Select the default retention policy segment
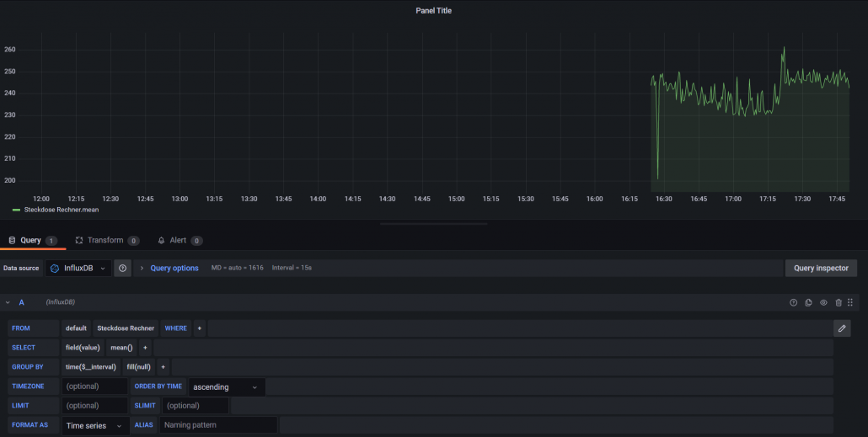Viewport: 868px width, 437px height. coord(76,328)
